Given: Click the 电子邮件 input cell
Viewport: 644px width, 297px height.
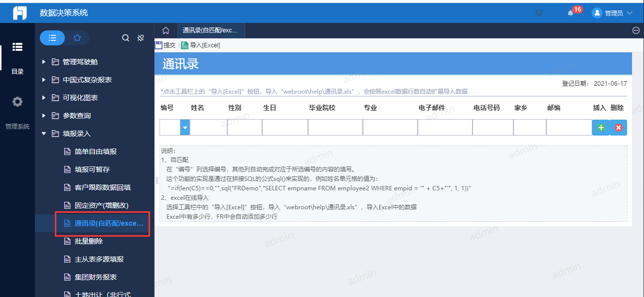Looking at the screenshot, I should tap(445, 128).
